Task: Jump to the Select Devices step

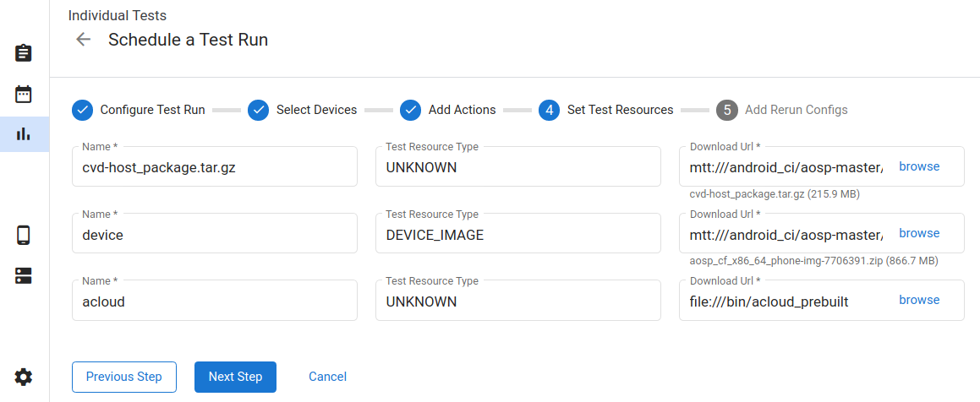Action: [303, 110]
